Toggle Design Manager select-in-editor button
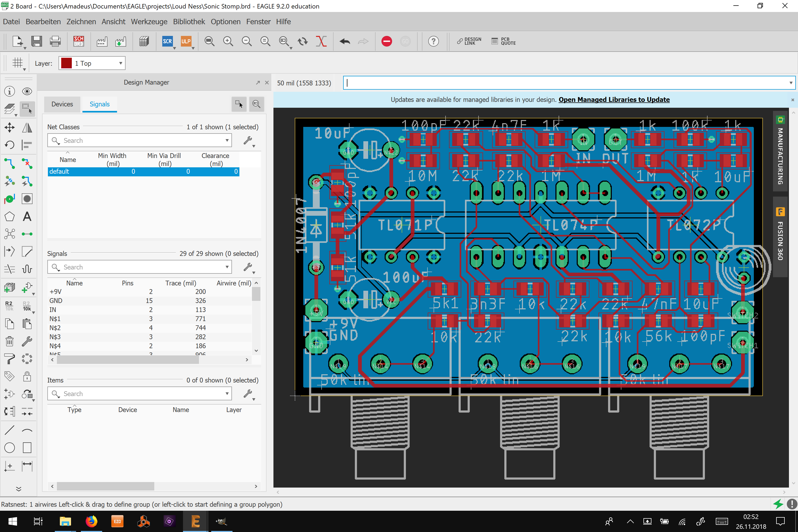This screenshot has width=798, height=532. click(x=239, y=104)
